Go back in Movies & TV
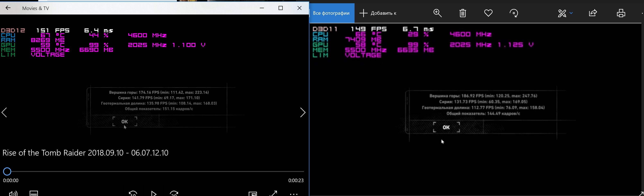644x196 pixels. [x=8, y=8]
